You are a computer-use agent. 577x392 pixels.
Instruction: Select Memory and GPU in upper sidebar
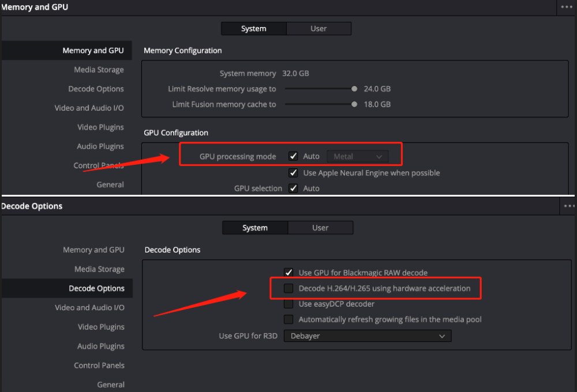[x=66, y=50]
